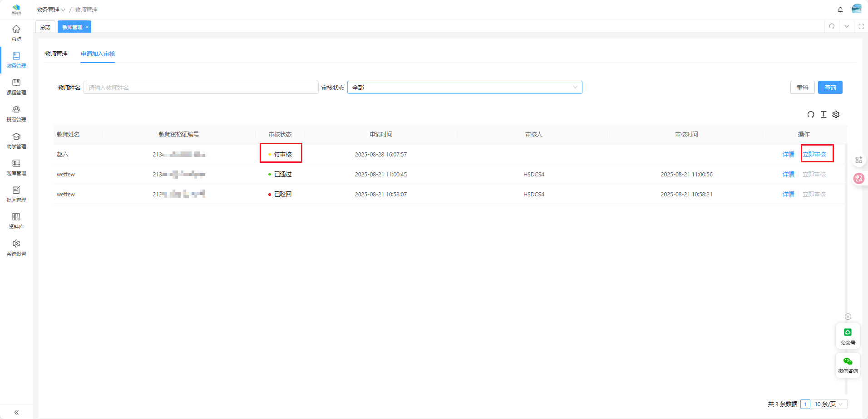Refresh the table with reload icon
868x419 pixels.
pyautogui.click(x=811, y=115)
